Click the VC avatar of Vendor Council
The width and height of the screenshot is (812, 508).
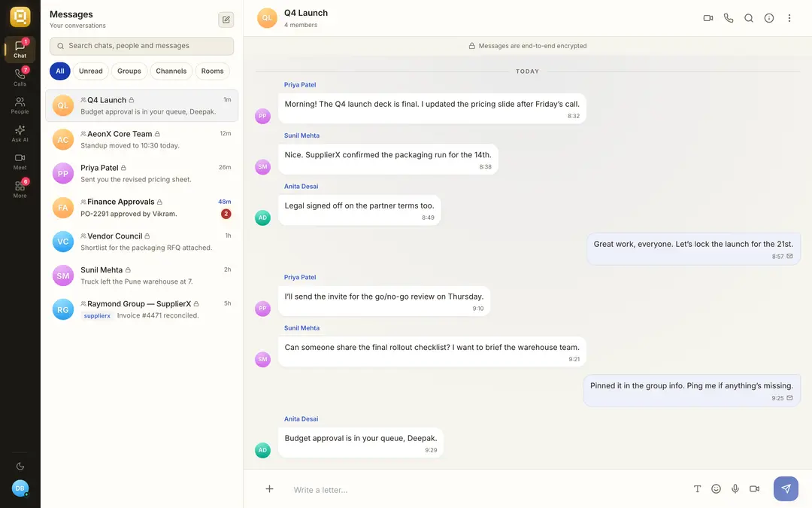click(x=62, y=242)
